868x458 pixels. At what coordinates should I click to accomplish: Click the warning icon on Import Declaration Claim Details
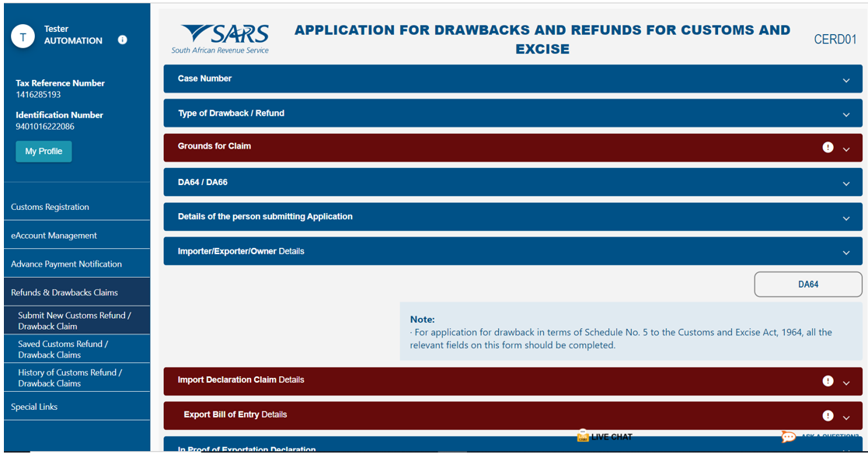[x=828, y=381]
